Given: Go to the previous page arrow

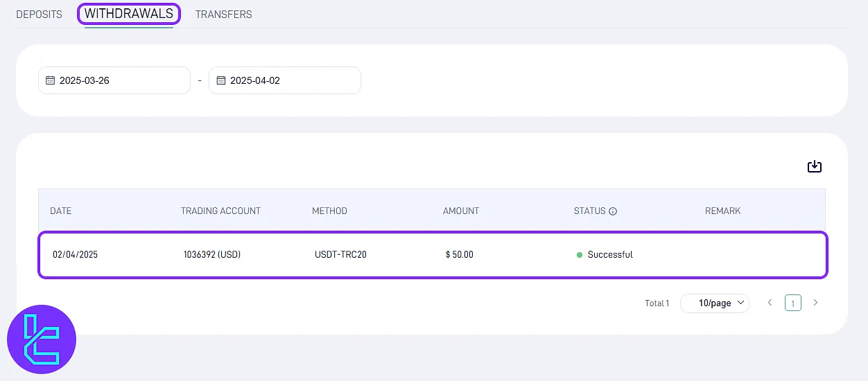Looking at the screenshot, I should (x=770, y=303).
